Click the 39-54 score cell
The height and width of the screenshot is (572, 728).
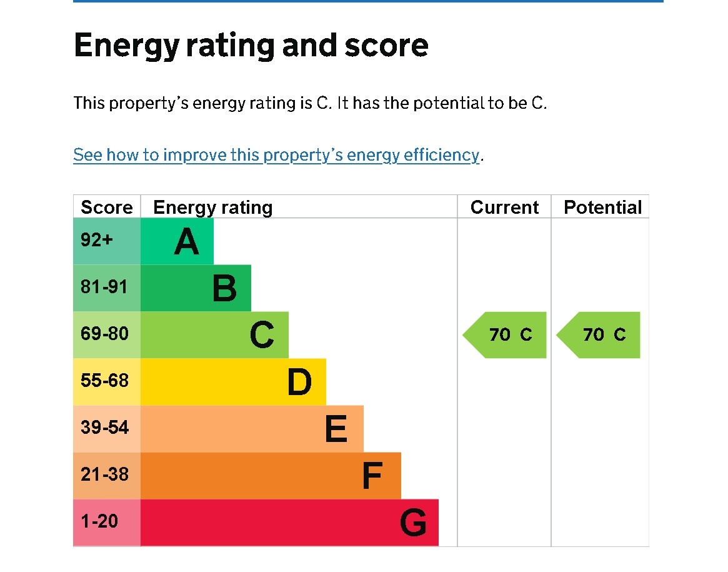107,429
